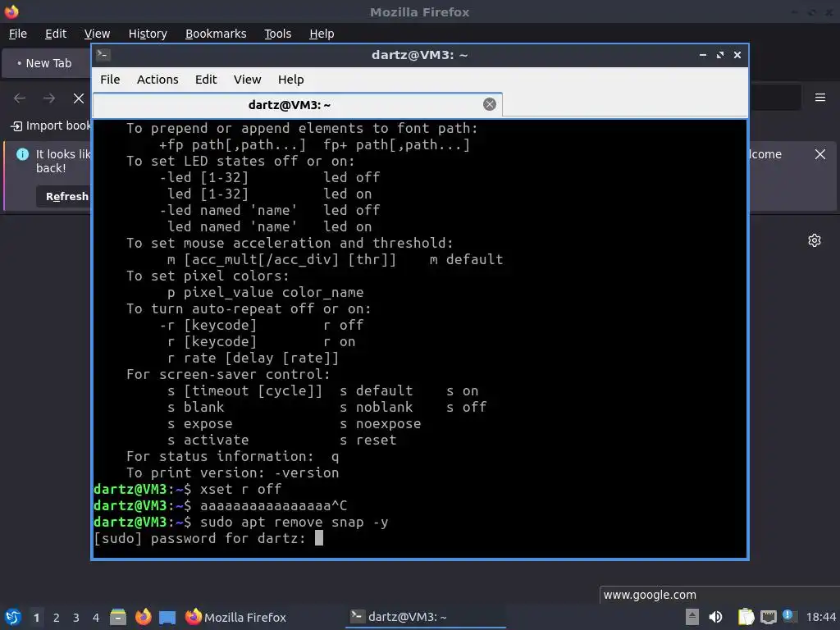Open Firefox Help menu

point(322,34)
